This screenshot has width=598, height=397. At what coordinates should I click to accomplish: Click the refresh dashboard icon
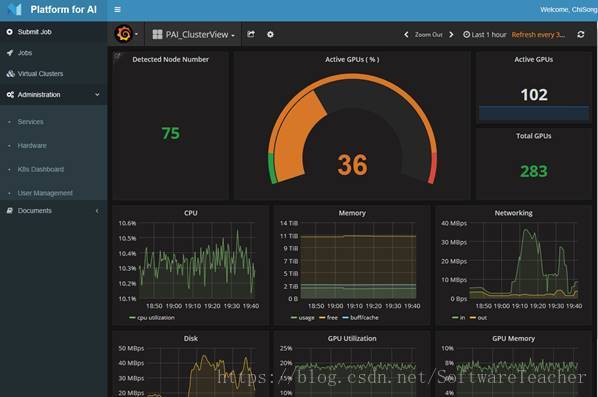pos(581,34)
